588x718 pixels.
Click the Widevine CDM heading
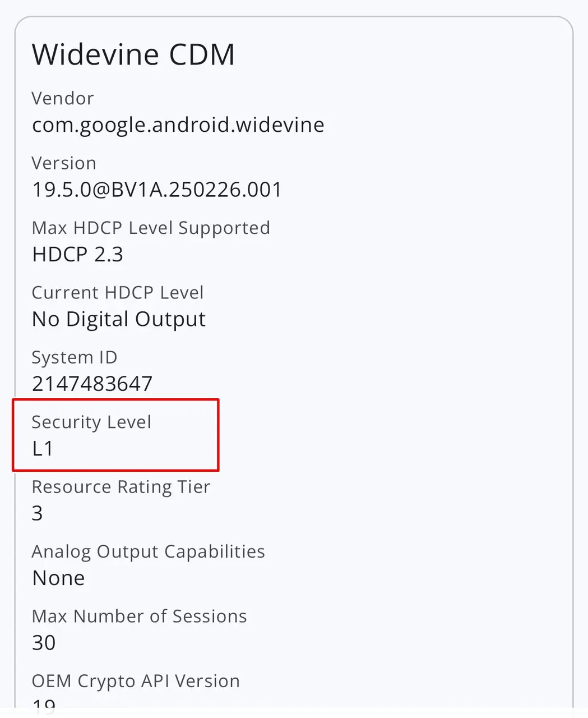(133, 54)
